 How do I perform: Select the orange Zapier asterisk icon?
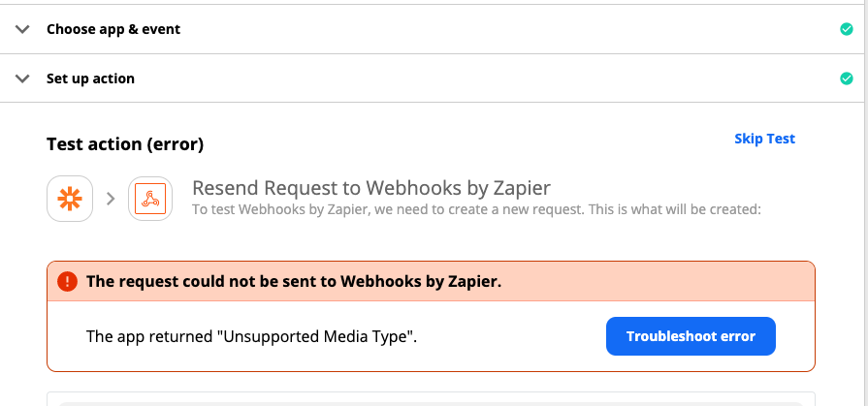[70, 199]
